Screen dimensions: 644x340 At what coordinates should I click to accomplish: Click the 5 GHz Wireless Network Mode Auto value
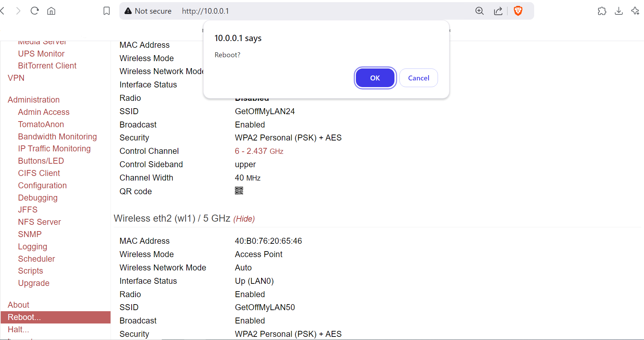[243, 268]
